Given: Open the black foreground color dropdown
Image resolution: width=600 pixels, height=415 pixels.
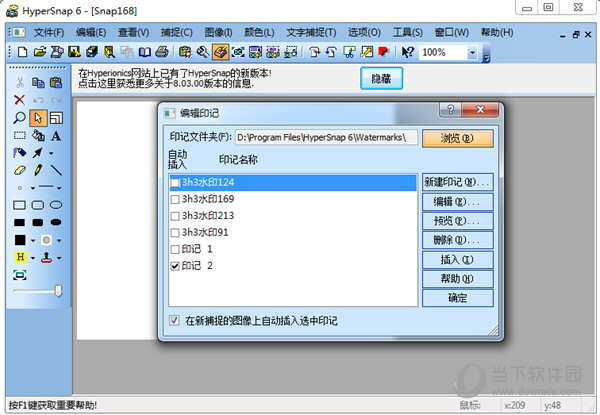Looking at the screenshot, I should tap(33, 241).
